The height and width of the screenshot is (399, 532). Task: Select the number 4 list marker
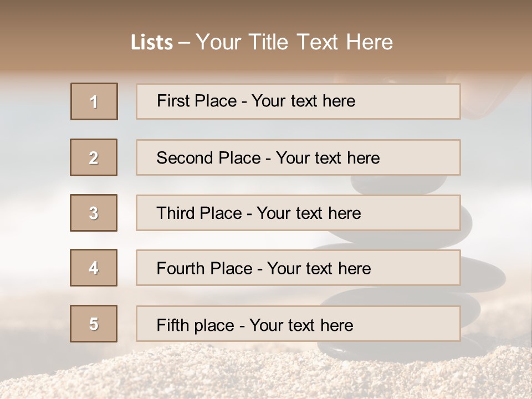(x=94, y=268)
